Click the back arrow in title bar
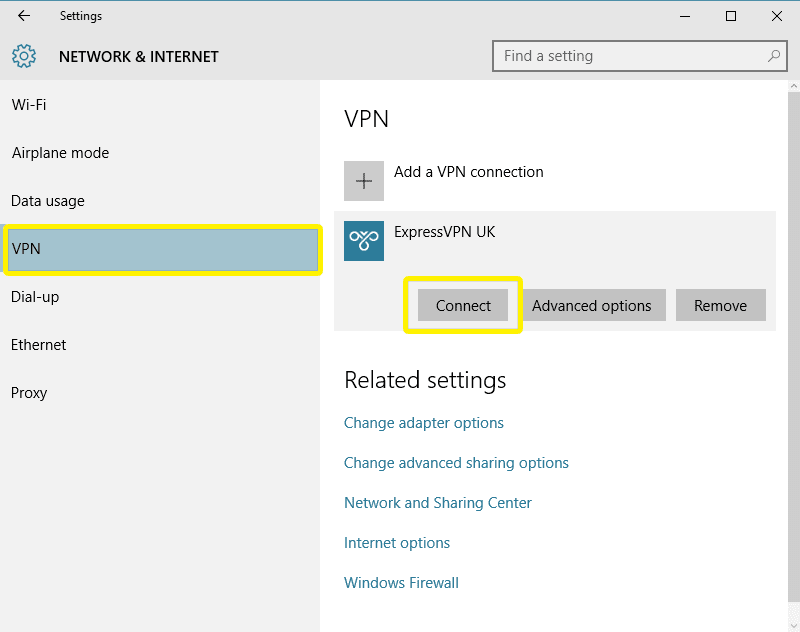The width and height of the screenshot is (800, 632). (x=24, y=16)
